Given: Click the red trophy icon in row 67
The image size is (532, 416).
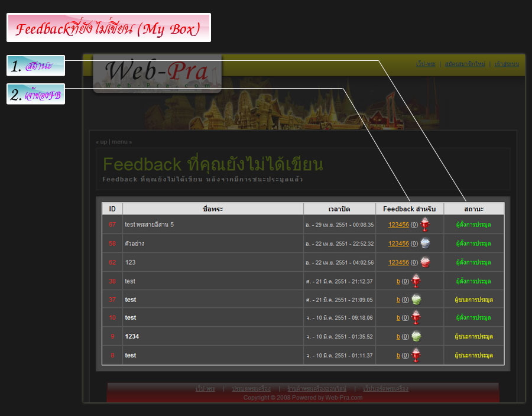Looking at the screenshot, I should tap(424, 225).
